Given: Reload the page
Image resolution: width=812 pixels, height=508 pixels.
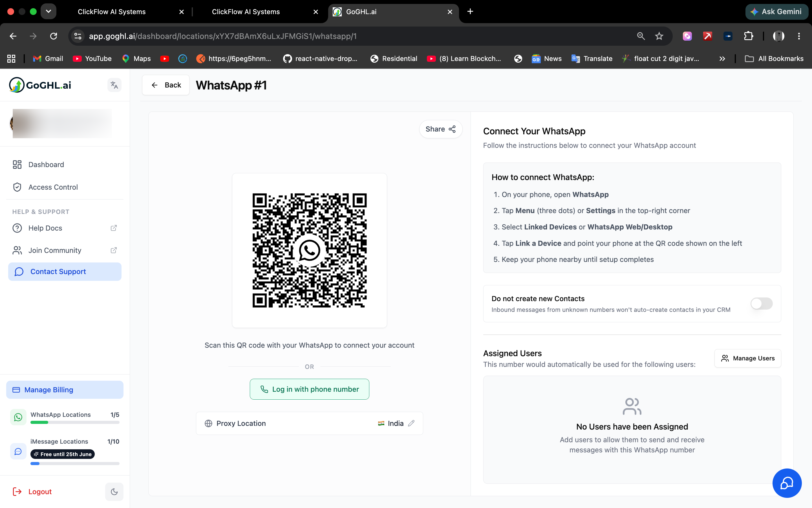Looking at the screenshot, I should (x=53, y=36).
